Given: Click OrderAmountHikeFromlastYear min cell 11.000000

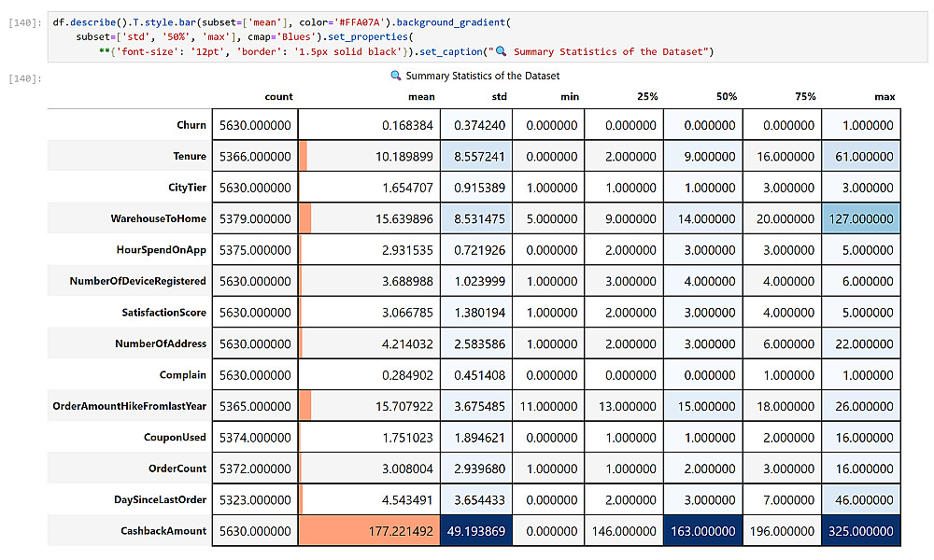Looking at the screenshot, I should coord(548,406).
